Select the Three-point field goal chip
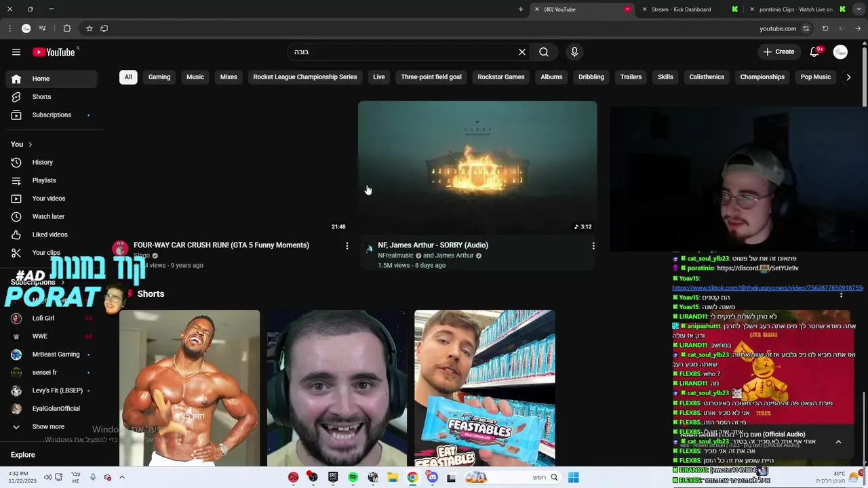 [431, 77]
